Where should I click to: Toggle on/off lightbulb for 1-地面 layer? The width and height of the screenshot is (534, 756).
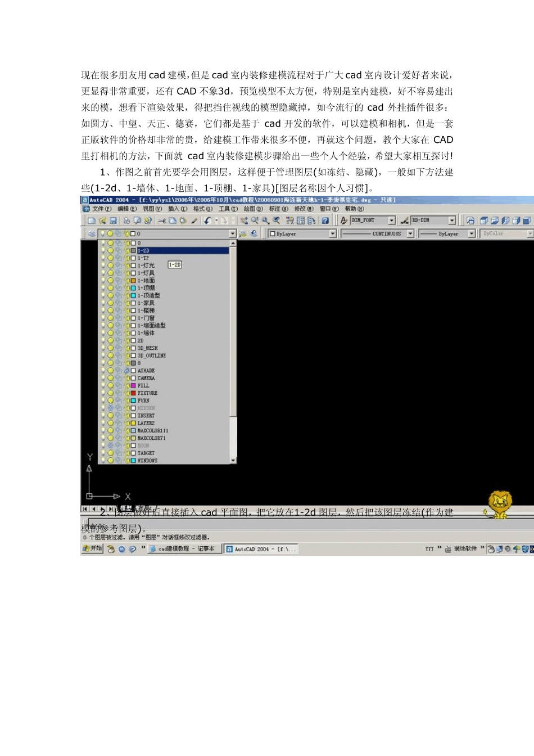[103, 280]
